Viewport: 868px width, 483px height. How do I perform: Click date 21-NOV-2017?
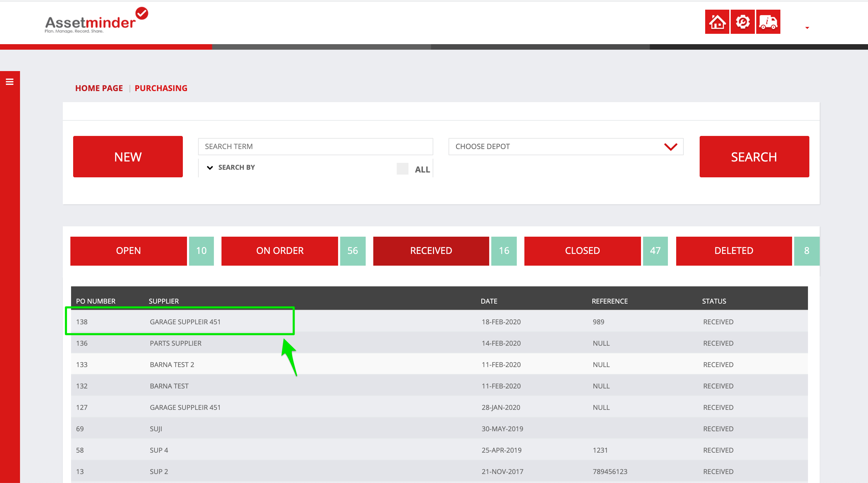(x=502, y=472)
